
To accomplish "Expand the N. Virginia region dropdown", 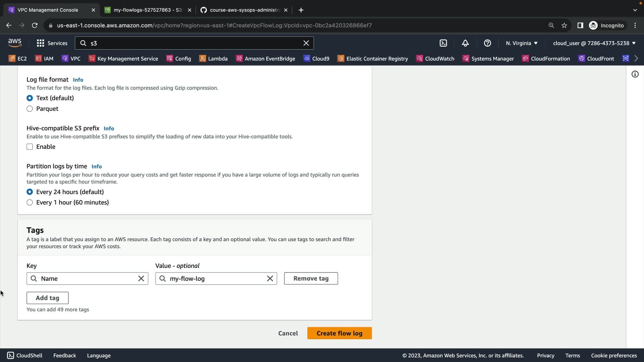I will pyautogui.click(x=522, y=43).
